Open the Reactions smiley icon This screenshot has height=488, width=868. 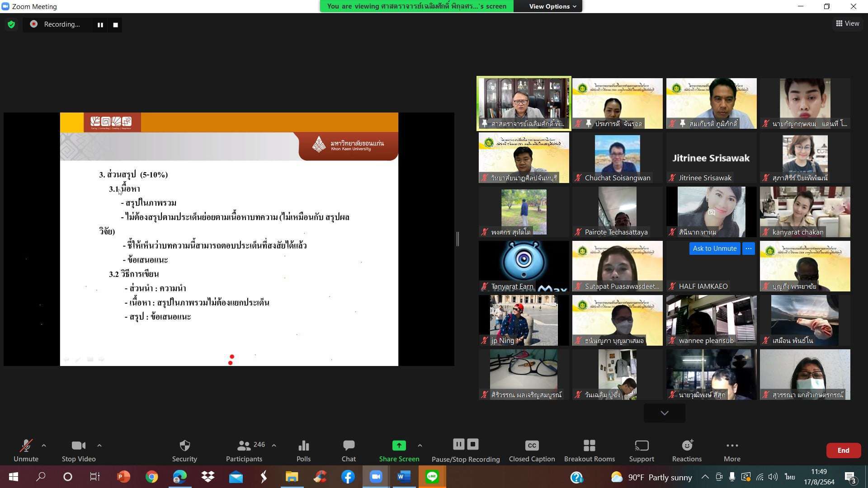pos(687,446)
